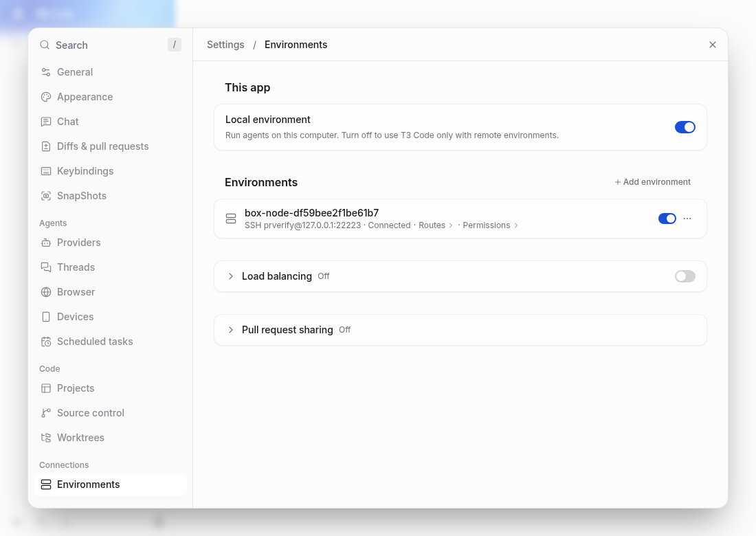
Task: Open Worktrees settings
Action: 110,438
